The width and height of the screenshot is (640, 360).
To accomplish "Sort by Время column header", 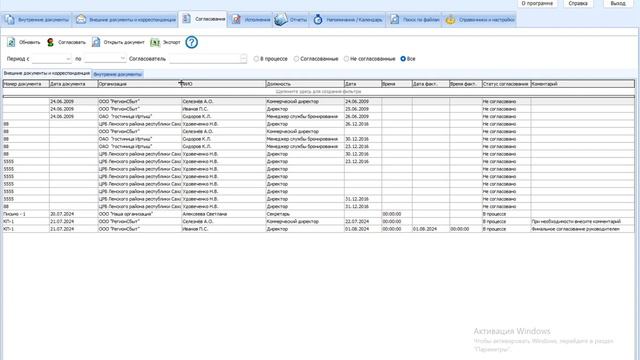I will pos(397,84).
